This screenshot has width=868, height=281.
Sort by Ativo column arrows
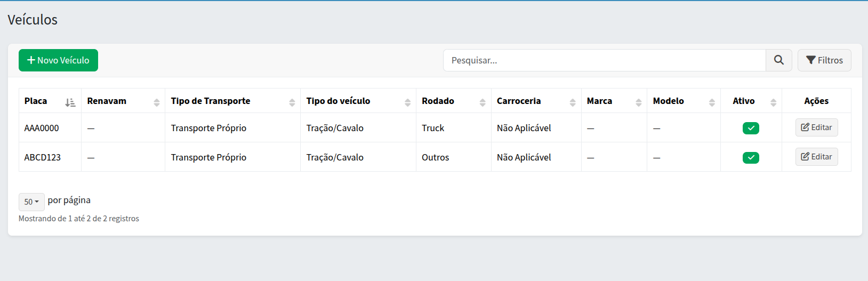(773, 102)
